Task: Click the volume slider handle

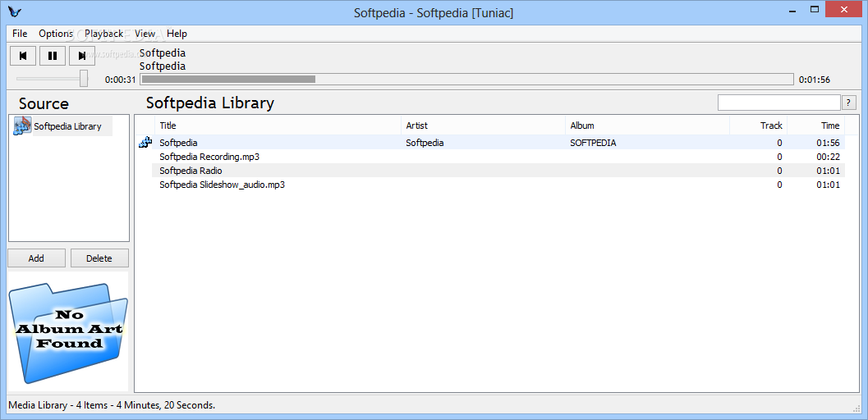Action: (84, 78)
